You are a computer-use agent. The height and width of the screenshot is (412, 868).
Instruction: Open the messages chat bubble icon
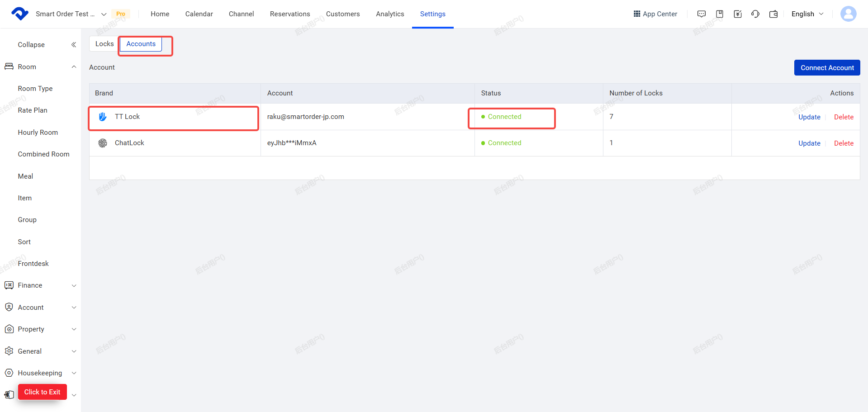coord(702,14)
